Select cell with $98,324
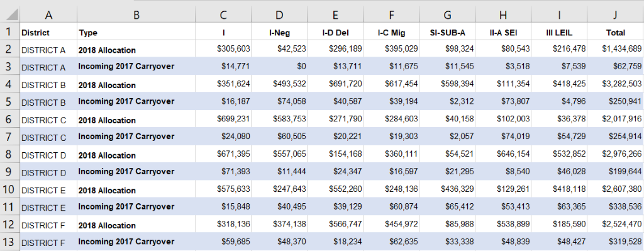This screenshot has width=644, height=251. click(447, 49)
